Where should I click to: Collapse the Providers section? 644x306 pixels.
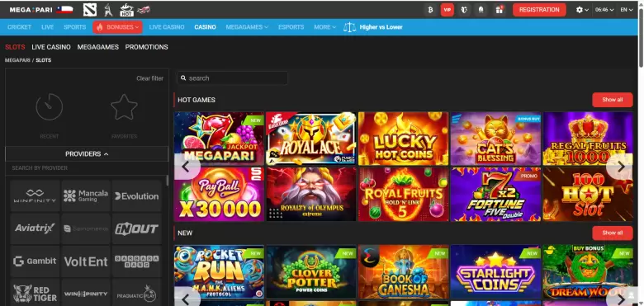pyautogui.click(x=87, y=153)
